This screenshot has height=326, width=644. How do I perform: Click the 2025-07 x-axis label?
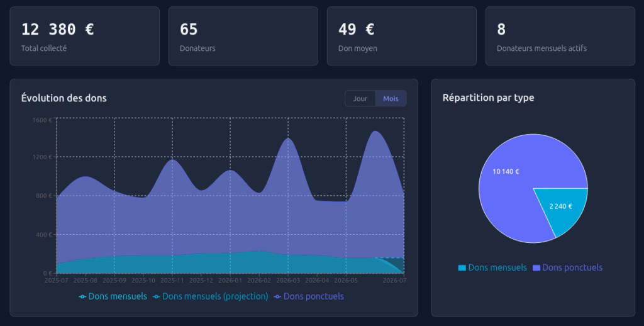[x=56, y=280]
